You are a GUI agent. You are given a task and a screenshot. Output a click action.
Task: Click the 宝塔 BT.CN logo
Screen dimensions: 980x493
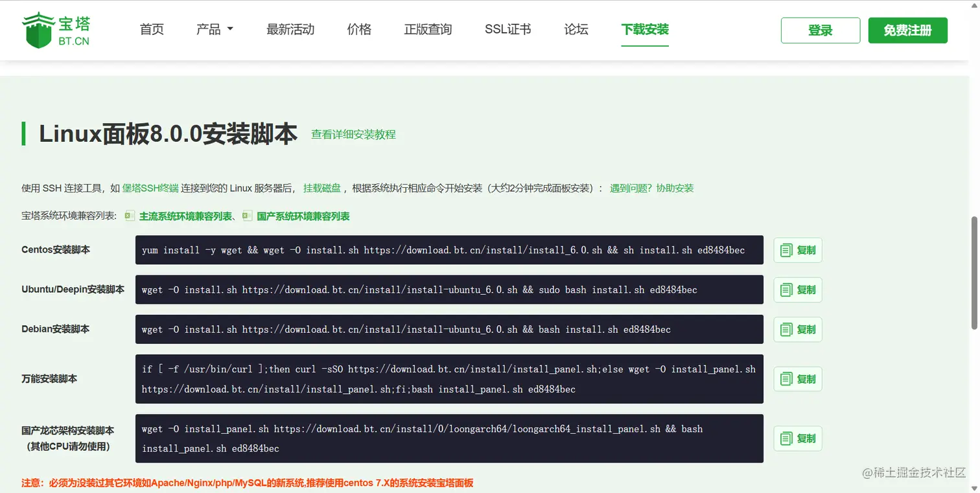[56, 30]
